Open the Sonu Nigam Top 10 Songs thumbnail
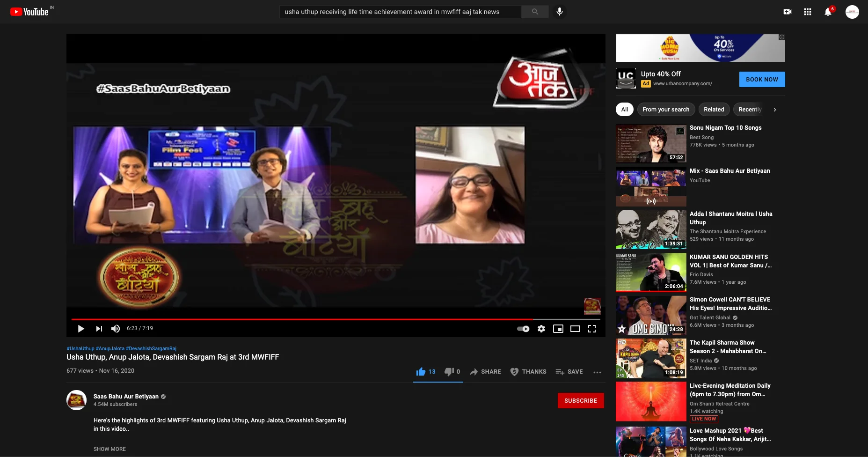868x457 pixels. point(651,143)
